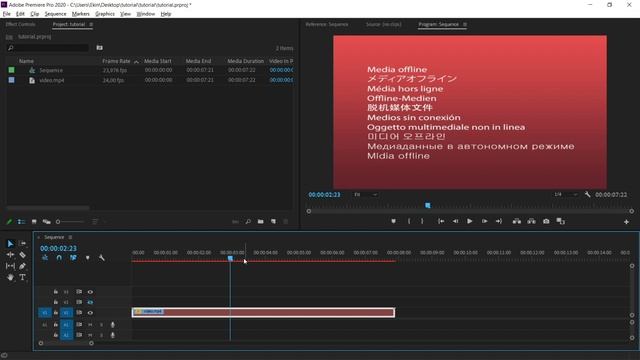Toggle the highlighted eye of second video track
The width and height of the screenshot is (640, 360).
tap(90, 302)
